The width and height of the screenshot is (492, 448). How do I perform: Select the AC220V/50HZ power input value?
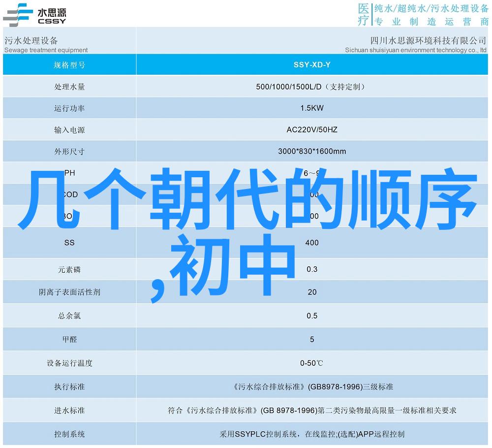pos(312,130)
